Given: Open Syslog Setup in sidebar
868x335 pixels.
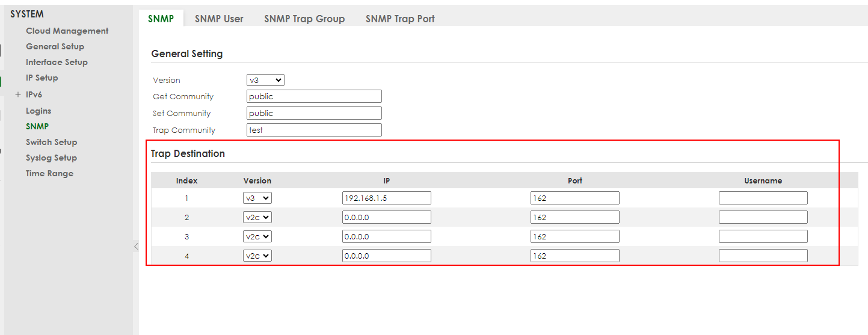Looking at the screenshot, I should pos(51,158).
